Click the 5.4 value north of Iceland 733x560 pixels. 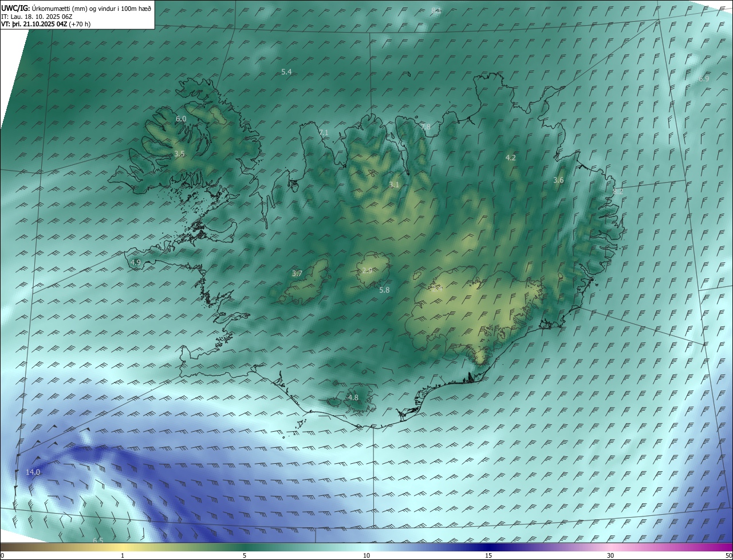[287, 72]
